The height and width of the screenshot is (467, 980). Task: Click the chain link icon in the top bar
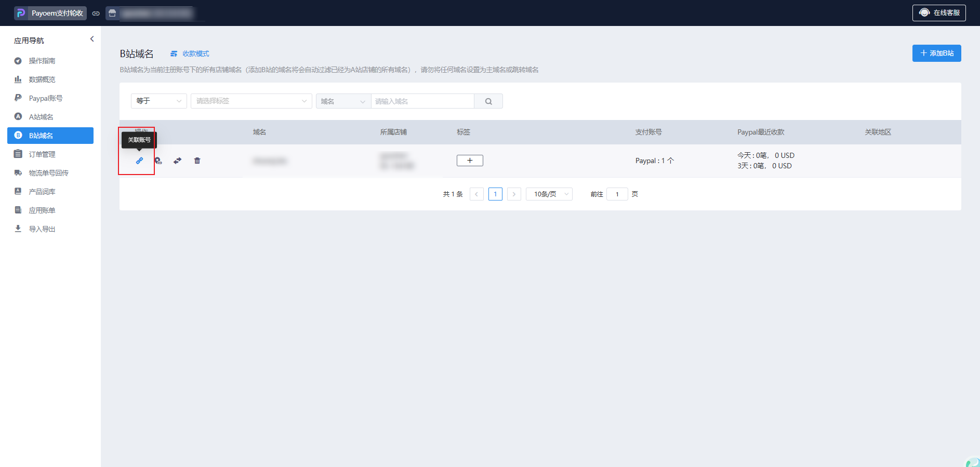tap(96, 14)
